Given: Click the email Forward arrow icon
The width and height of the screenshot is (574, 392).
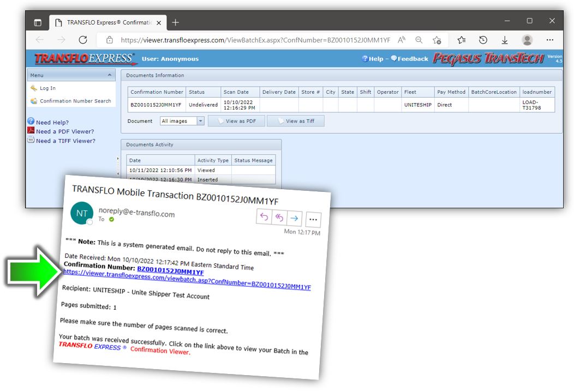Looking at the screenshot, I should click(294, 218).
